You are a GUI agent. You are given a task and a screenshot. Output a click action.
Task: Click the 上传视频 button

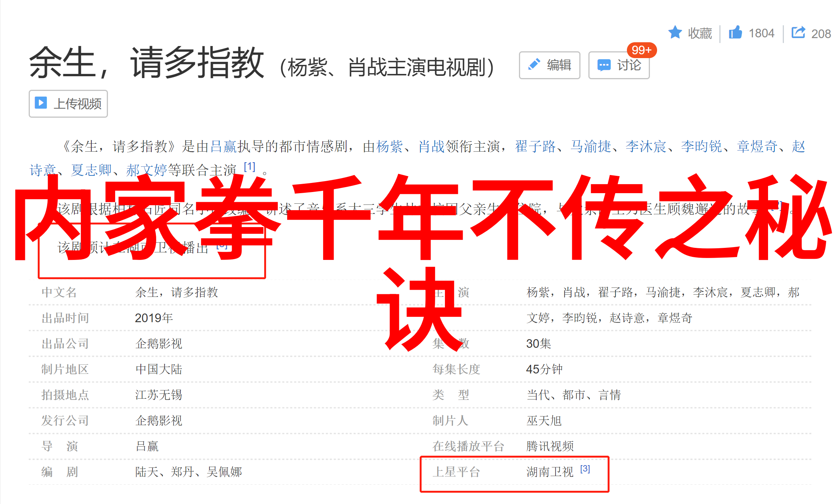coord(68,104)
